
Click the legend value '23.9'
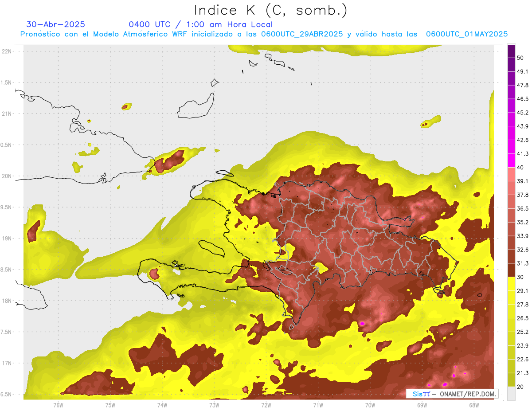(x=523, y=346)
